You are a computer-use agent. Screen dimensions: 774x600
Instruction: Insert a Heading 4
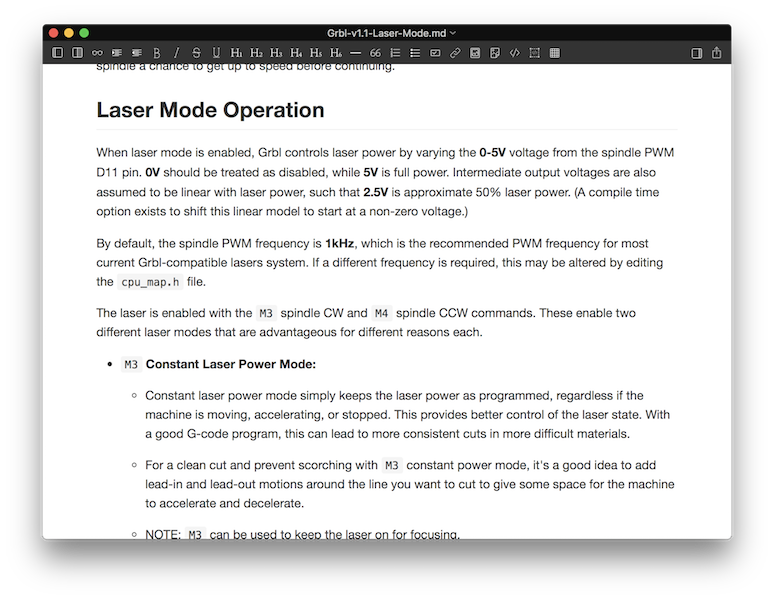tap(296, 53)
